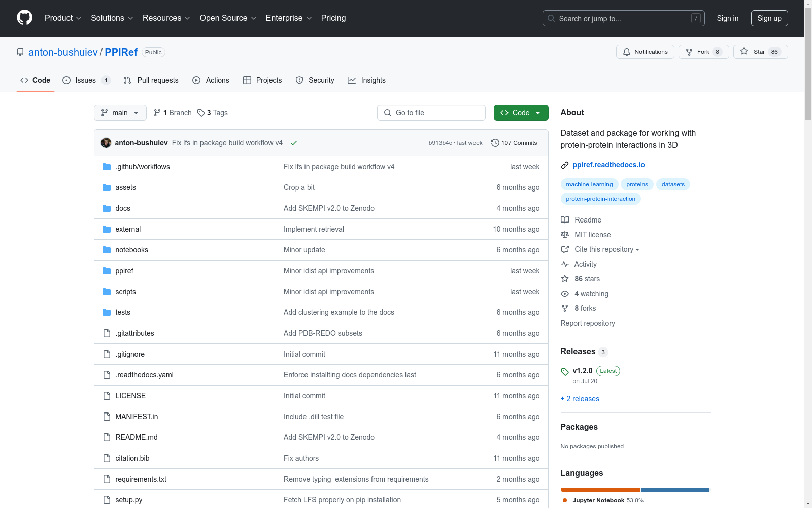Image resolution: width=812 pixels, height=508 pixels.
Task: Open the citation.bib file
Action: pos(132,458)
